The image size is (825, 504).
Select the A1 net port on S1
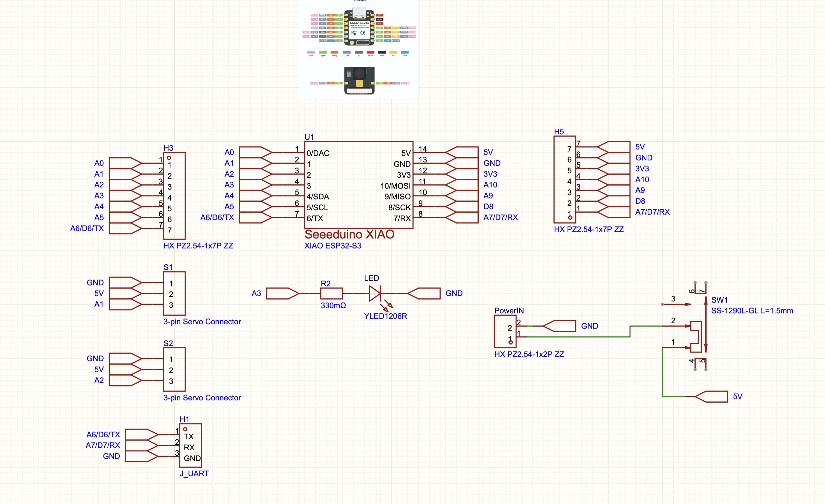pos(125,305)
